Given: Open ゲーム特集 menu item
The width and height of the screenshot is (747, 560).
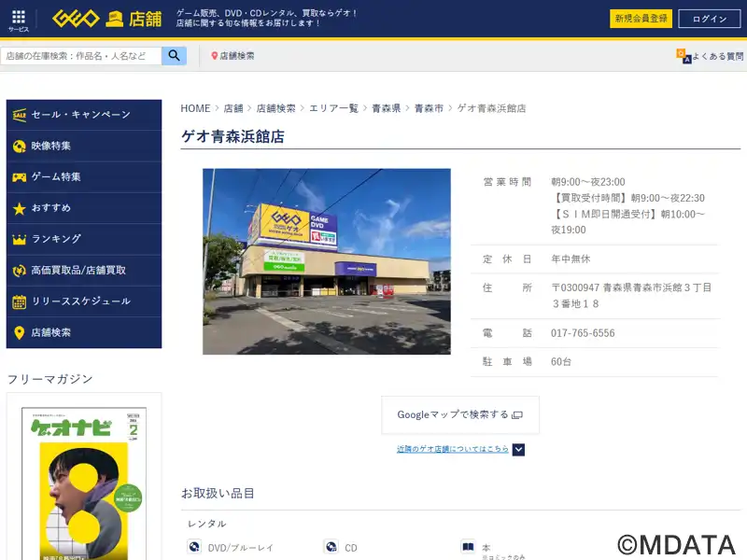Looking at the screenshot, I should point(84,177).
